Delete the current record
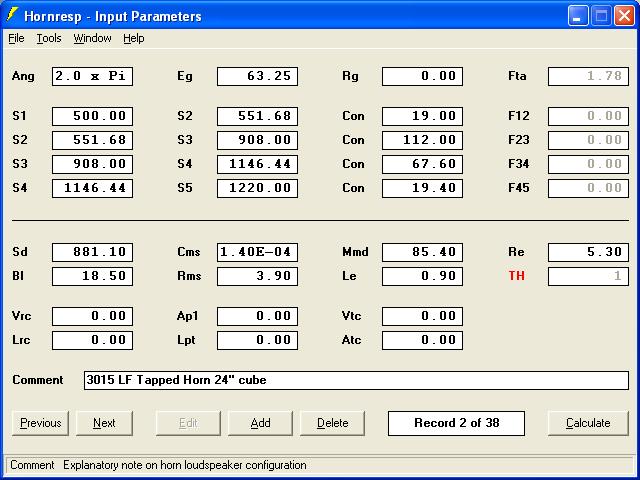Screen dimensions: 640x480 tap(332, 423)
